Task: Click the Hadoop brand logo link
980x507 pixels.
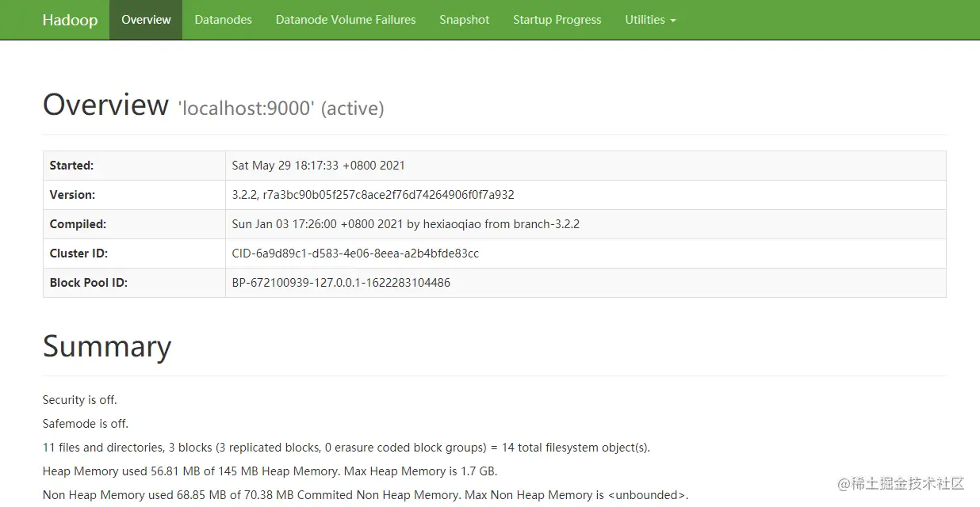Action: click(70, 20)
